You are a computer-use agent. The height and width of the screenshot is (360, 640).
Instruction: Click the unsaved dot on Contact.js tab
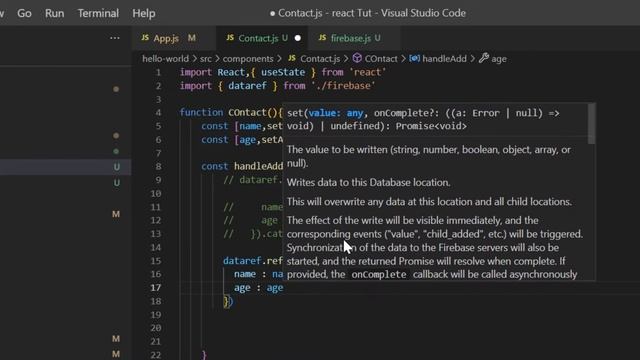[298, 38]
